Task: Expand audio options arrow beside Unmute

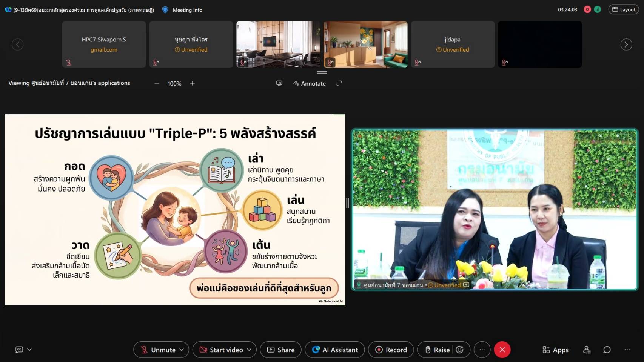Action: click(182, 350)
